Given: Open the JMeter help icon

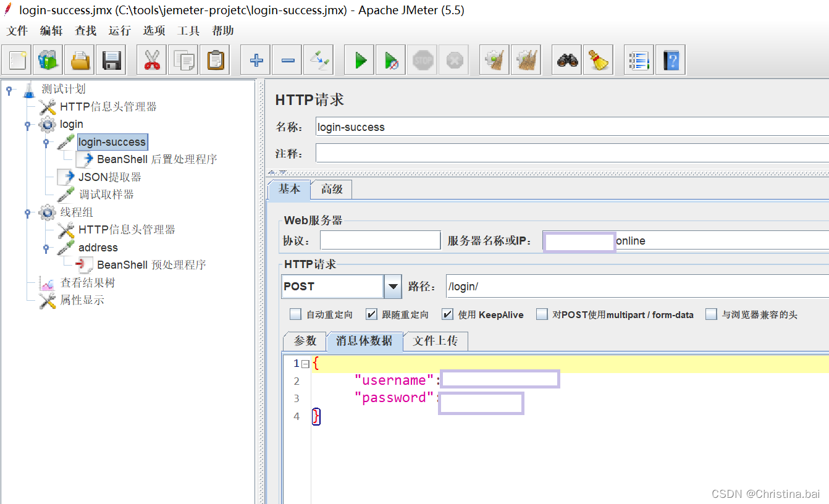Looking at the screenshot, I should pos(671,59).
